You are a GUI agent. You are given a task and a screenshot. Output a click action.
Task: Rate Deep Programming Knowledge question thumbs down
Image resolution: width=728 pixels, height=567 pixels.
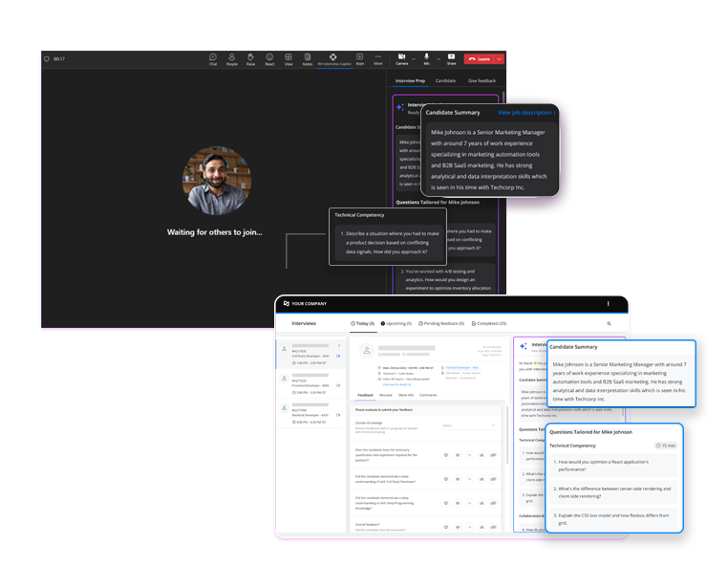458,503
